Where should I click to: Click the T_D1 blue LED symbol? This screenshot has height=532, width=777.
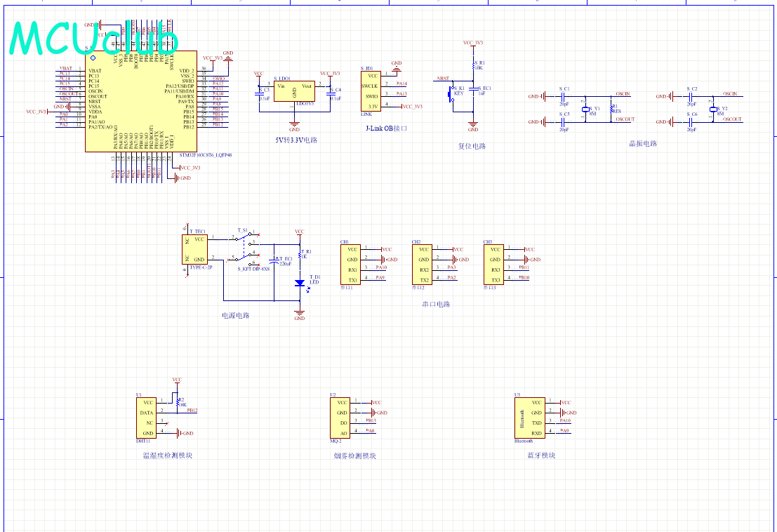click(x=300, y=283)
